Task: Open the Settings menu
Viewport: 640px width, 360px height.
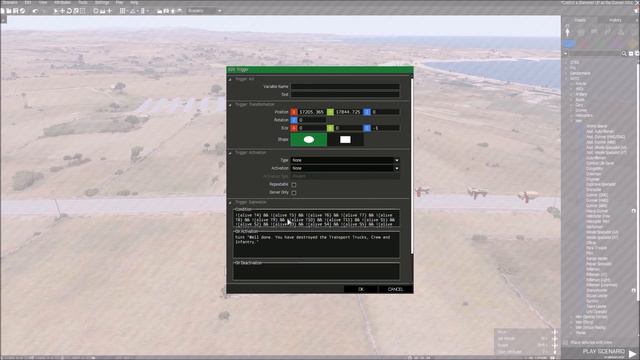Action: pos(102,2)
